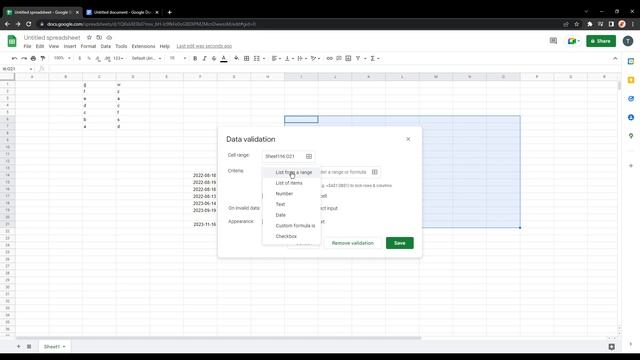
Task: Open the functions sigma menu
Action: click(374, 58)
